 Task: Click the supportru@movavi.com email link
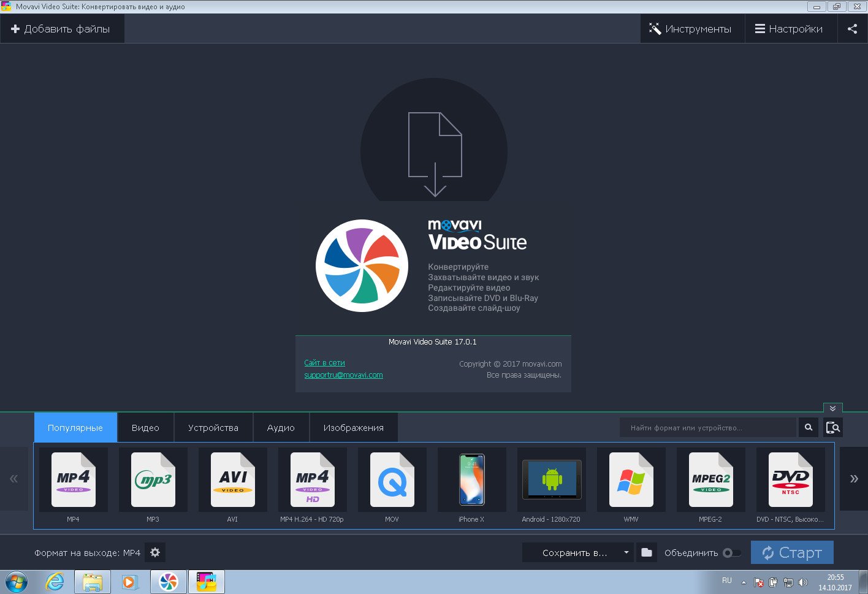tap(343, 375)
